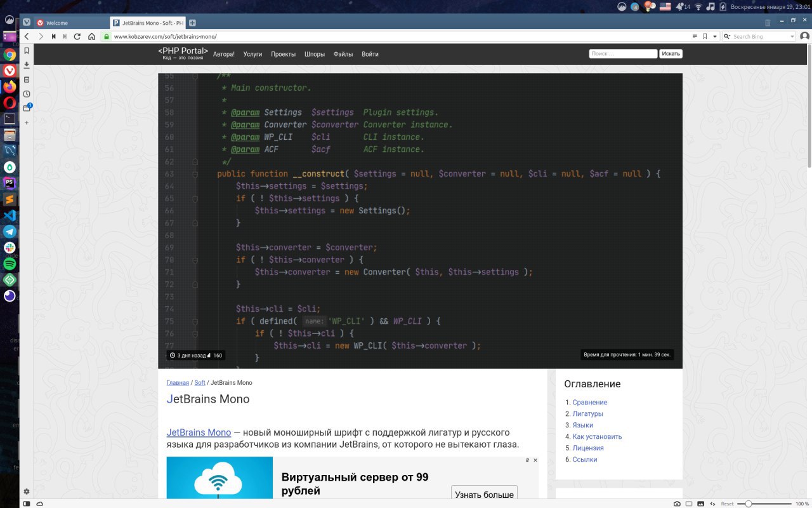812x508 pixels.
Task: Reload the current page
Action: click(77, 37)
